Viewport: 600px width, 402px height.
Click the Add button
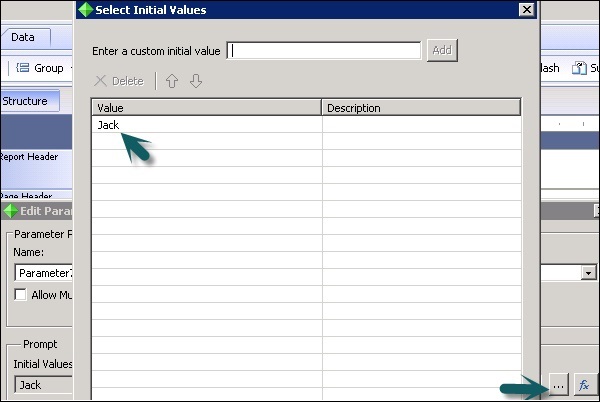[x=442, y=50]
